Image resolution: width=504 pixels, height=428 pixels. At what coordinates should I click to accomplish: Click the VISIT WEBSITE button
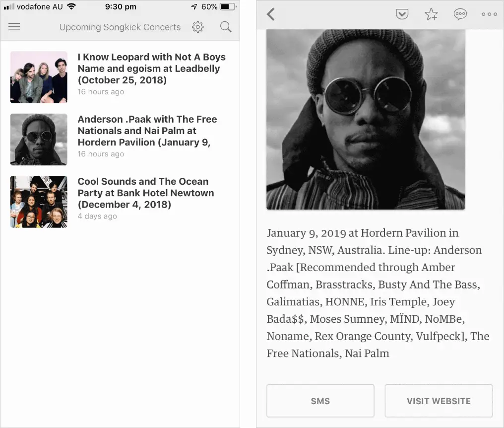(439, 401)
